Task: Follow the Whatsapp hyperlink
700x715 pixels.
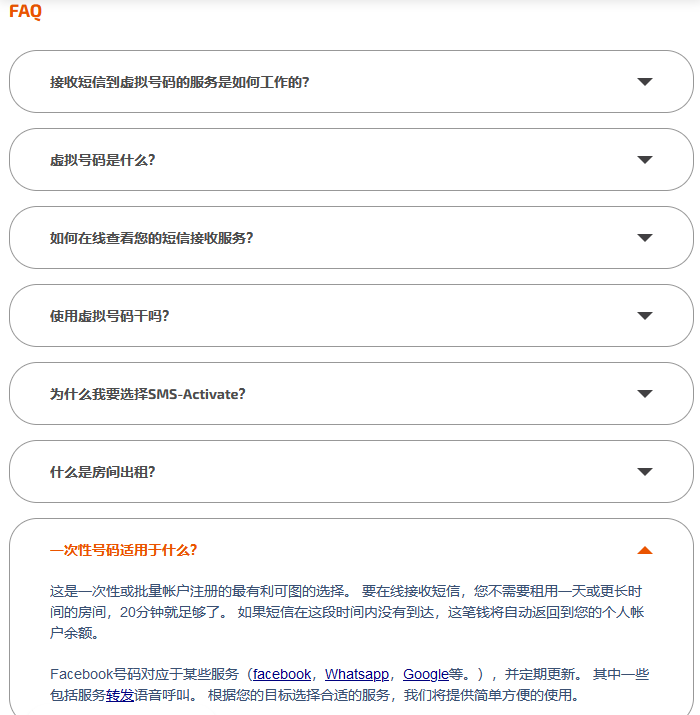Action: coord(358,675)
